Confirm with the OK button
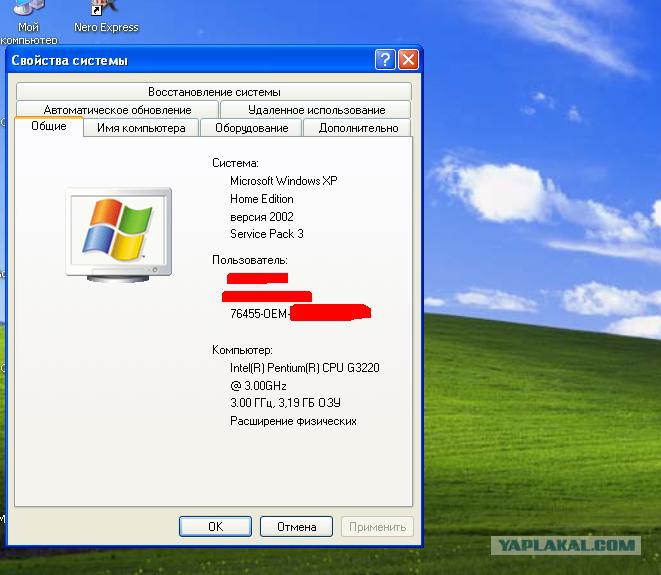The image size is (661, 575). [x=215, y=527]
